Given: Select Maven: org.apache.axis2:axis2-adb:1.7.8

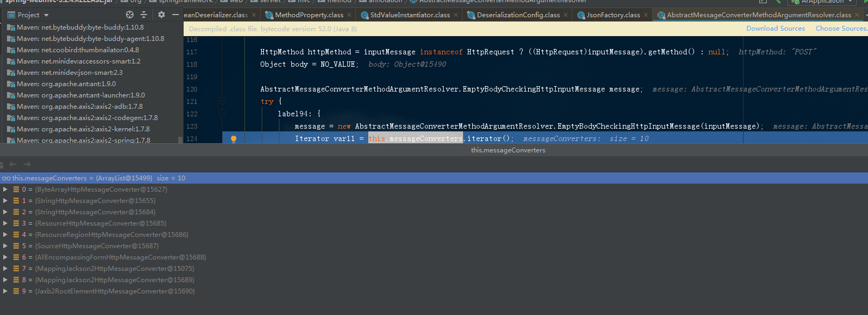Looking at the screenshot, I should click(x=80, y=107).
